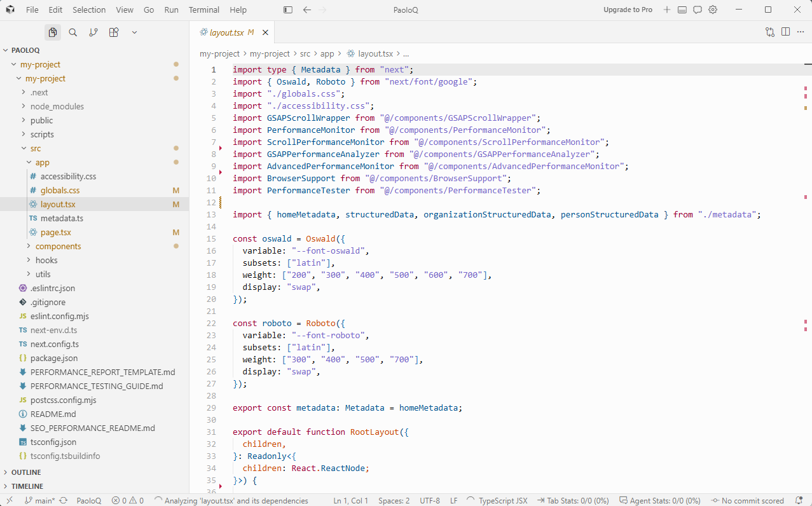This screenshot has height=506, width=812.
Task: Expand the scripts folder
Action: pyautogui.click(x=94, y=134)
